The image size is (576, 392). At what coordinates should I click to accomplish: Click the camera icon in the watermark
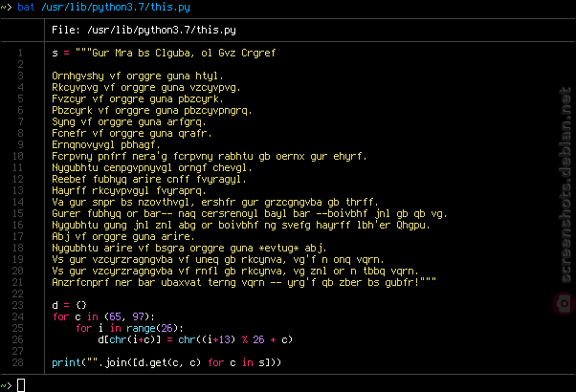click(x=565, y=303)
